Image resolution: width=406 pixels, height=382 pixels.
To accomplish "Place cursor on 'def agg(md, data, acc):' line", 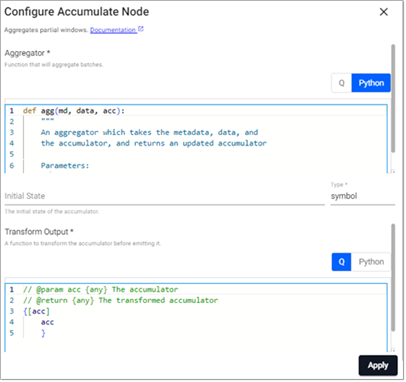I will pyautogui.click(x=74, y=111).
